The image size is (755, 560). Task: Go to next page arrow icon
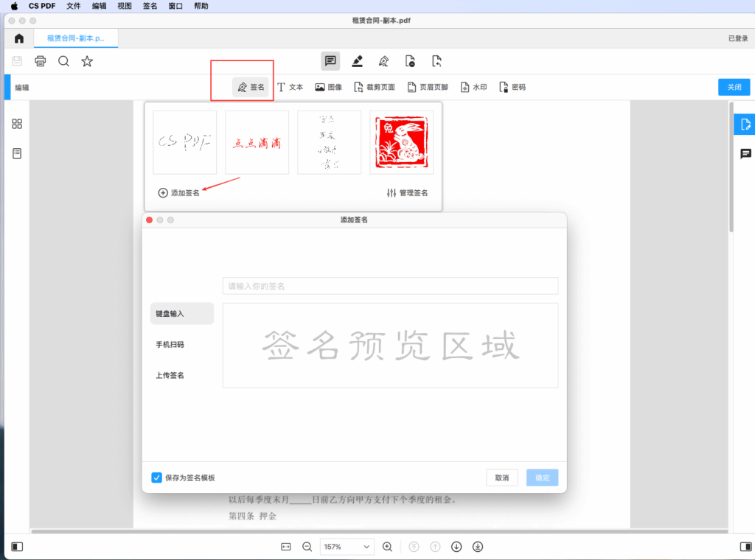456,547
